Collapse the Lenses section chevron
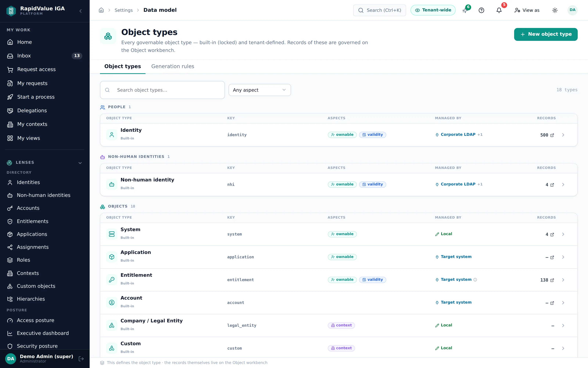 coord(80,163)
